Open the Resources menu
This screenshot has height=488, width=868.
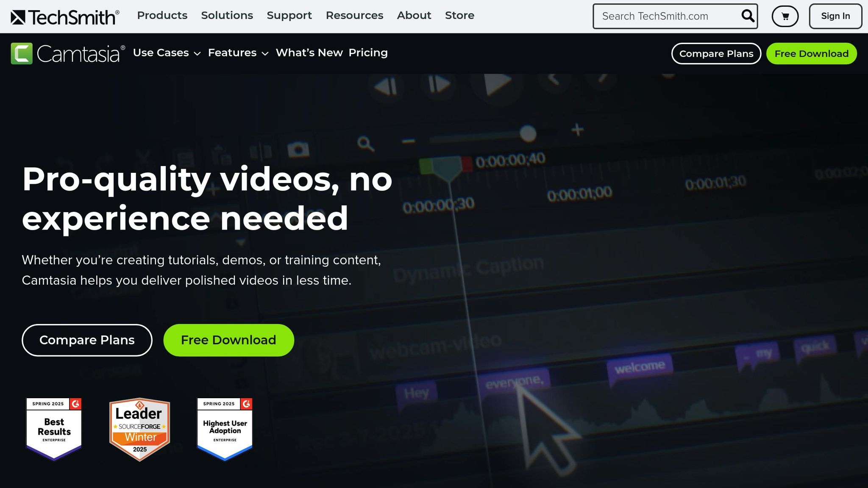[354, 15]
